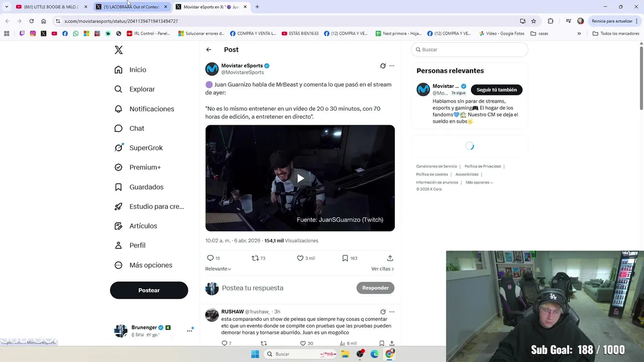The image size is (644, 362).
Task: Open the ESTÁS BIEN?6:33 bookmark
Action: pos(300,34)
